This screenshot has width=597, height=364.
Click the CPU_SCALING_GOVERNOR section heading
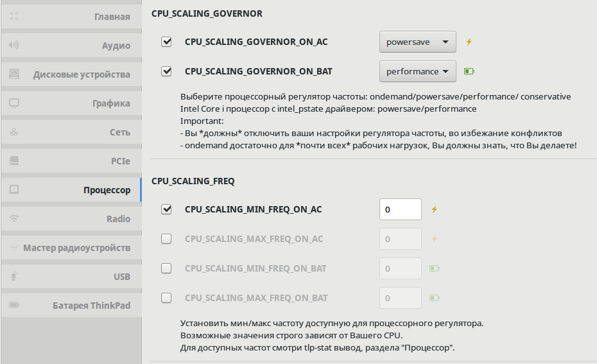pyautogui.click(x=207, y=13)
